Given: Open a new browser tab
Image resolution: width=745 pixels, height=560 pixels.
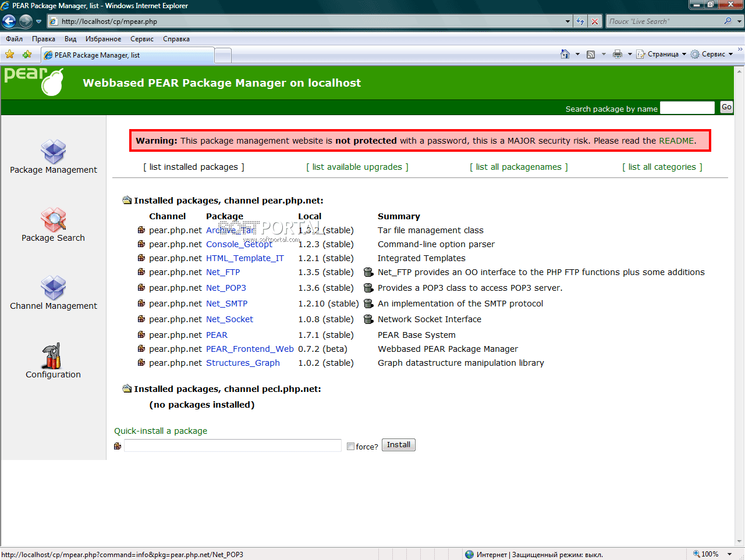Looking at the screenshot, I should pyautogui.click(x=223, y=55).
